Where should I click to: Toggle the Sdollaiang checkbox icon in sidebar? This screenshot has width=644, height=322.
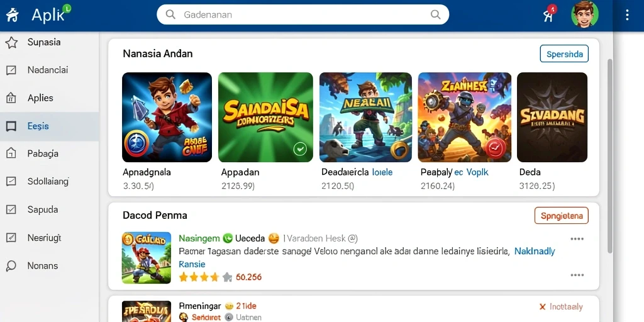pos(11,181)
